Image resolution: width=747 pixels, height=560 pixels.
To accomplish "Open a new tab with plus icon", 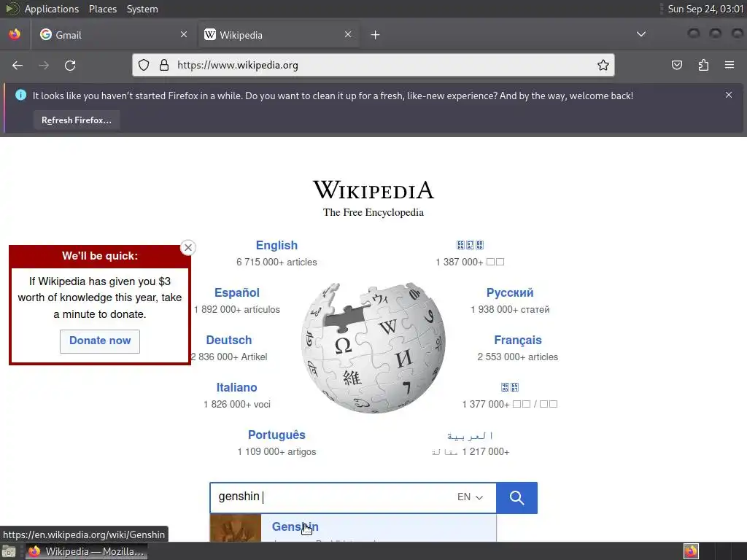I will coord(376,35).
